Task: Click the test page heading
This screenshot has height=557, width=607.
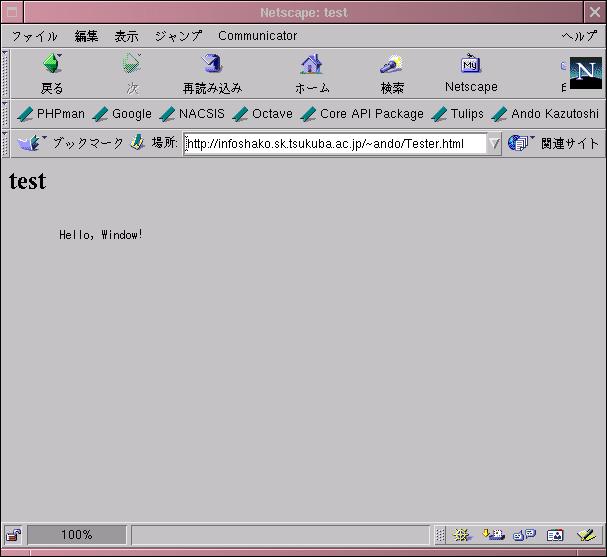Action: point(27,181)
